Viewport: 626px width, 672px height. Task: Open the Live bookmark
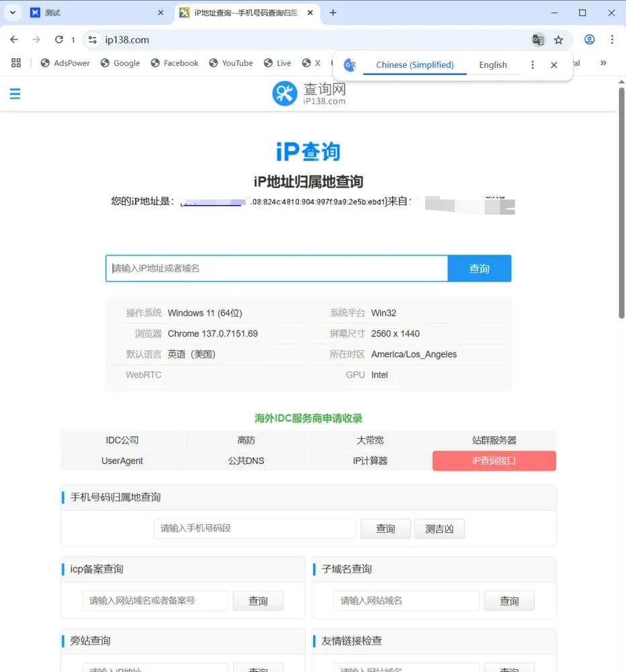pos(277,63)
